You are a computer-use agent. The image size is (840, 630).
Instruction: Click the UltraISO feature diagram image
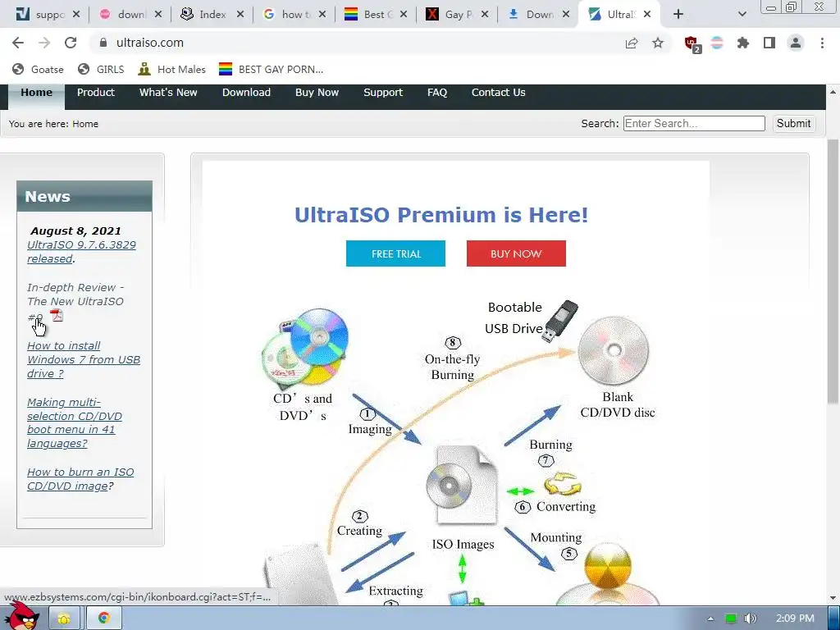tap(461, 453)
